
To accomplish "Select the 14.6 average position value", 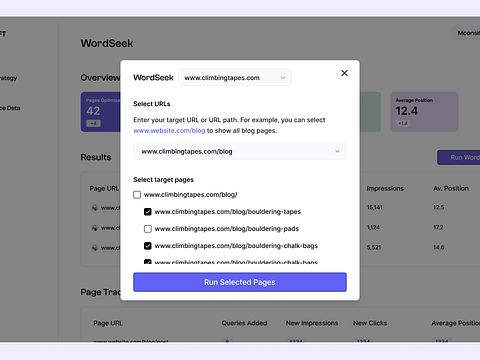I will (439, 247).
